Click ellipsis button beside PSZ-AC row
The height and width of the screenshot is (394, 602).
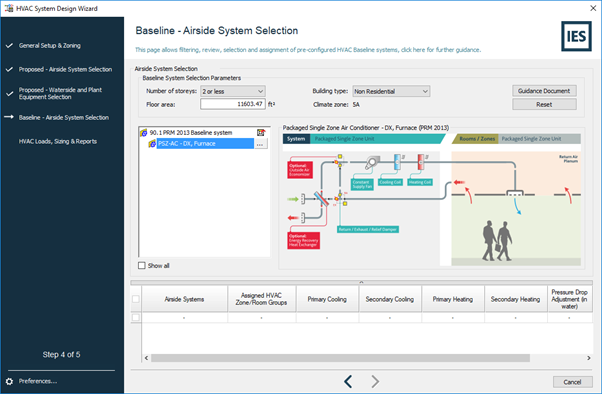[x=260, y=144]
